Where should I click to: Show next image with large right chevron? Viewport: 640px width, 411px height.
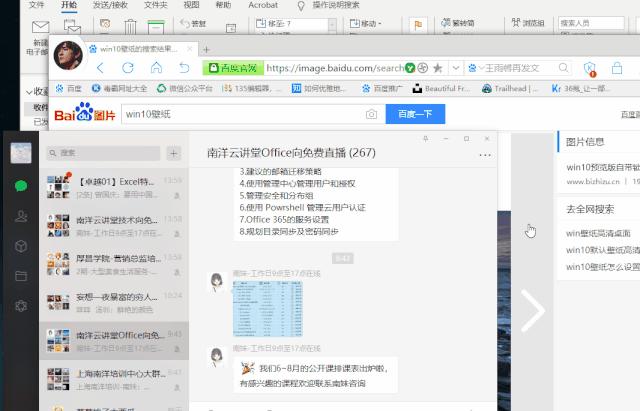[532, 310]
